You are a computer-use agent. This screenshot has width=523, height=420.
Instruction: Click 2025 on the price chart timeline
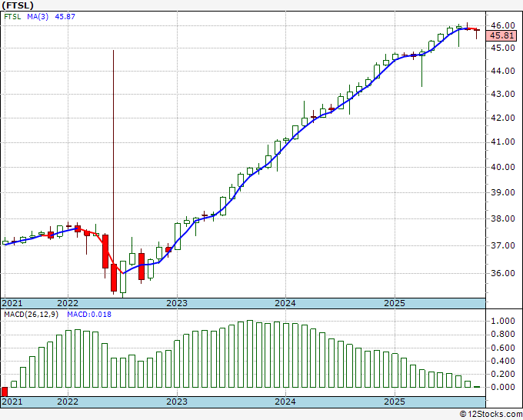point(395,303)
